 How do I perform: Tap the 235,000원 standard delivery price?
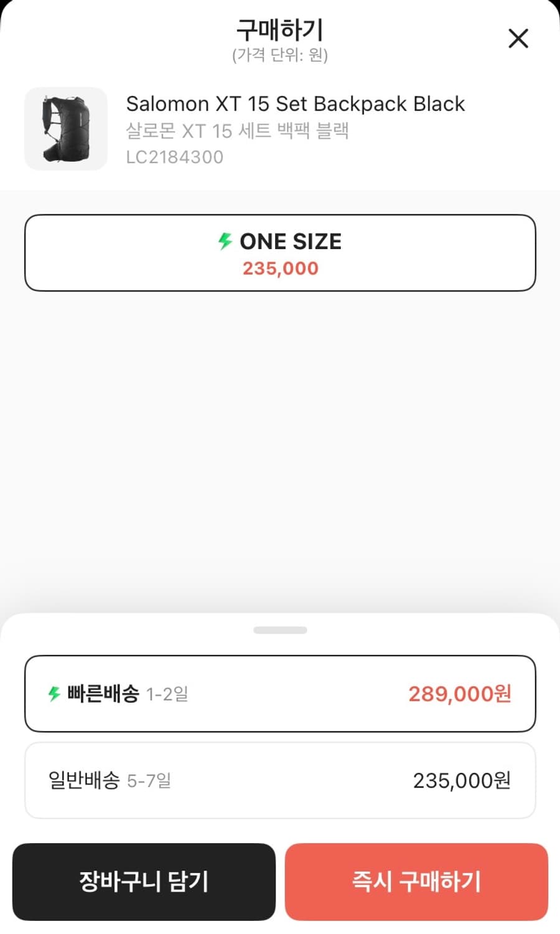[x=462, y=780]
